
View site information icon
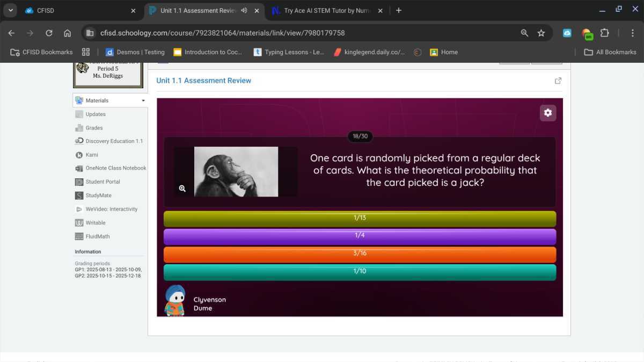click(x=90, y=33)
